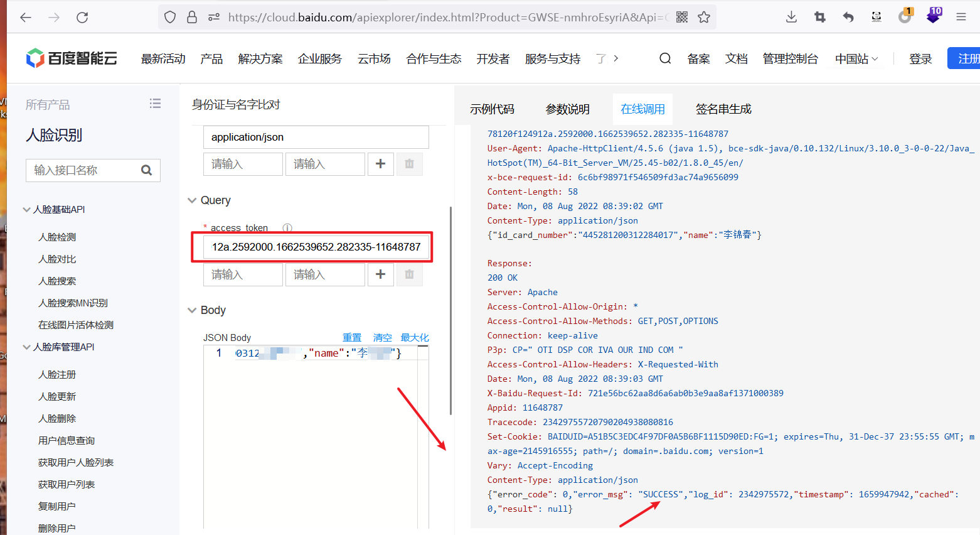Click the access_token input field
The height and width of the screenshot is (535, 980).
316,247
